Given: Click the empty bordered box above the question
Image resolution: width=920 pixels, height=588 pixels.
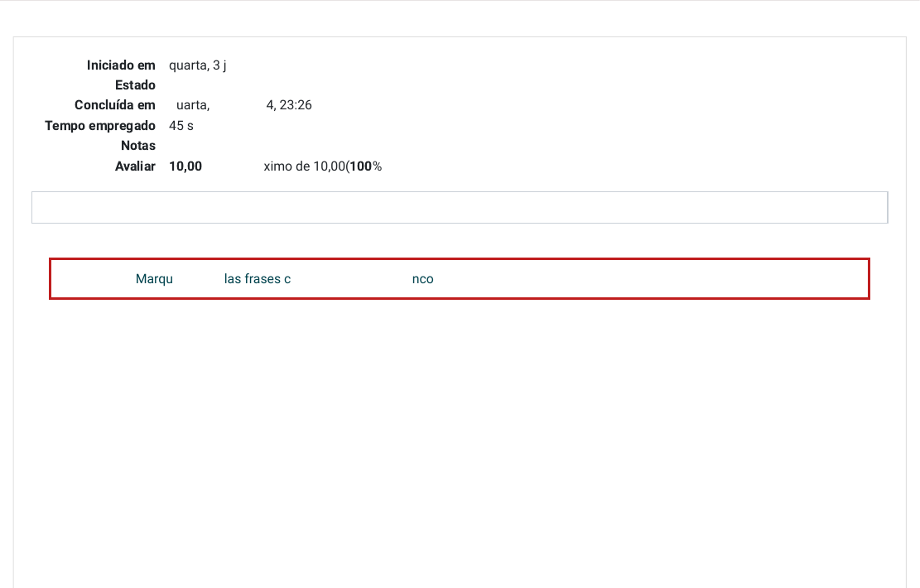Looking at the screenshot, I should point(459,208).
